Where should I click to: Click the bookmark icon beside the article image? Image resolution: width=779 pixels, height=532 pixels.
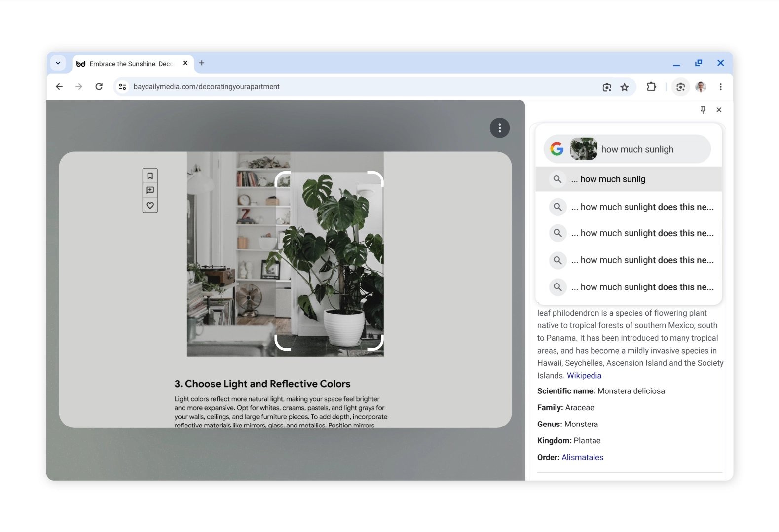(150, 176)
